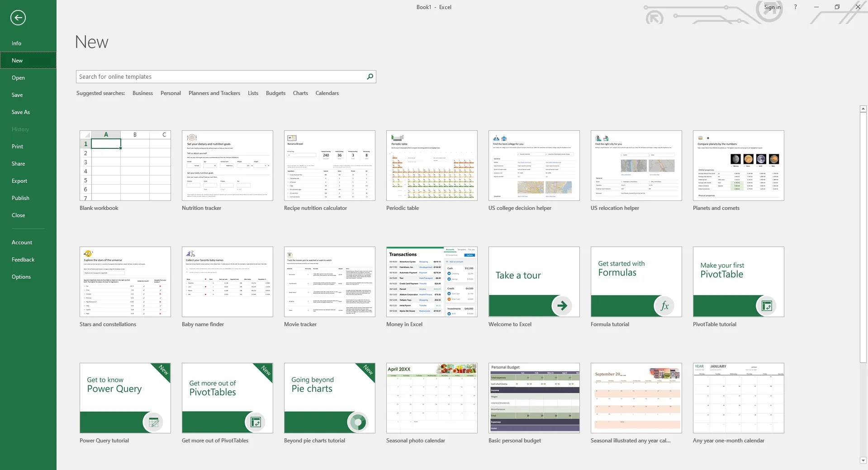The width and height of the screenshot is (868, 470).
Task: Click the back arrow to return to workbook
Action: (x=18, y=18)
